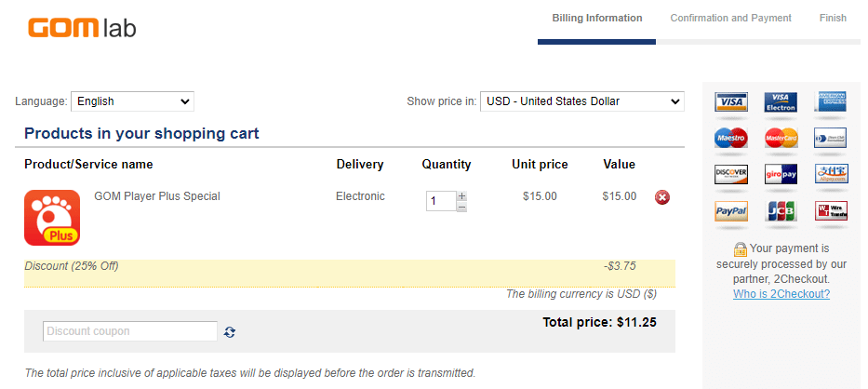Viewport: 868px width, 389px height.
Task: Click the Maestro card icon
Action: click(731, 138)
